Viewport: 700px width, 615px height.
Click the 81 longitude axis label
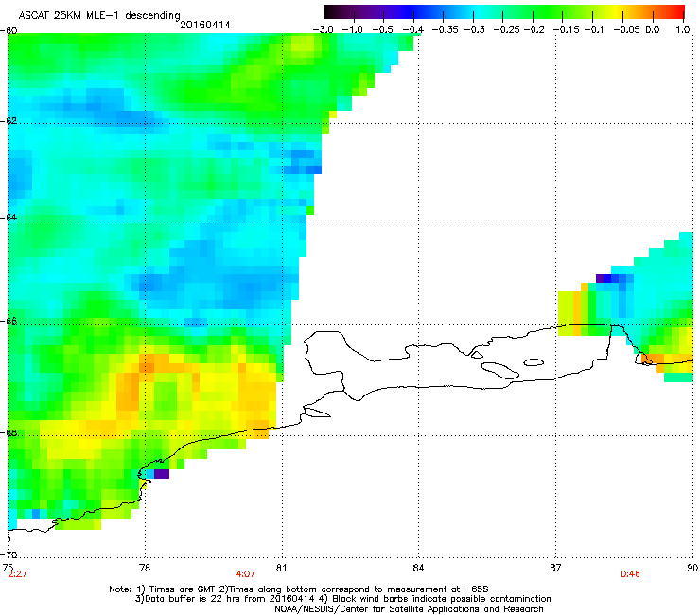[281, 568]
